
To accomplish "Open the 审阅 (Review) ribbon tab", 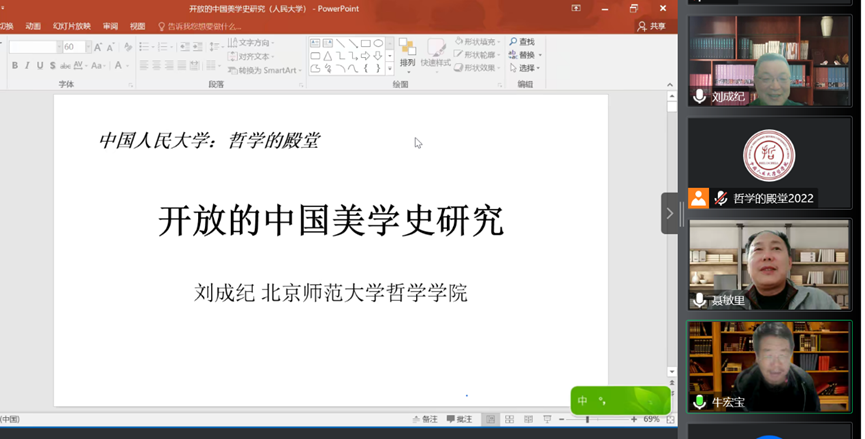I will (110, 26).
